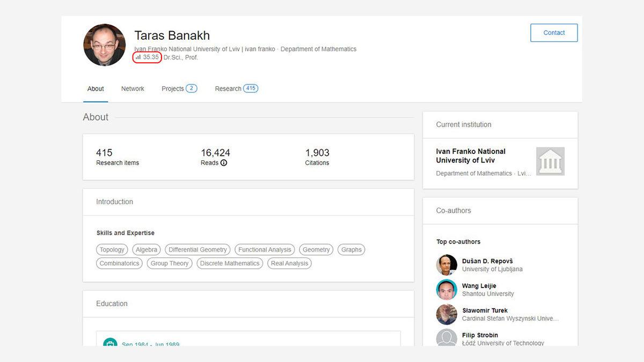Select the Topology skill tag
This screenshot has width=644, height=362.
point(112,249)
